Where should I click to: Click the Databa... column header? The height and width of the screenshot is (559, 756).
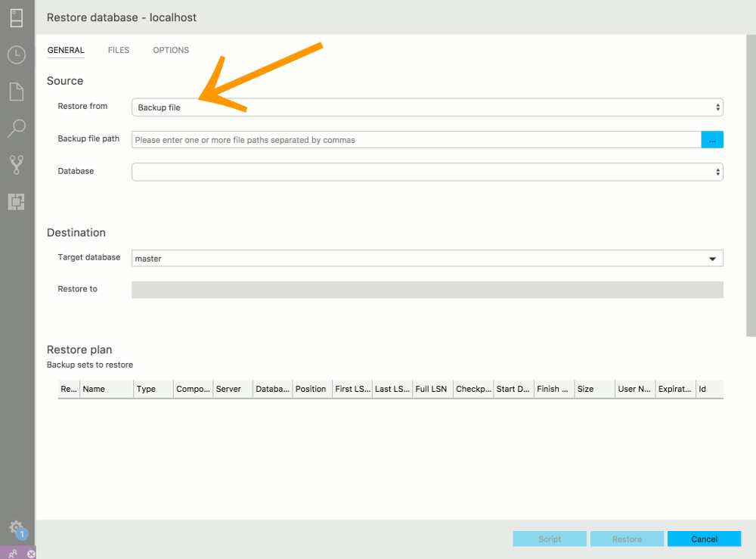[x=272, y=389]
